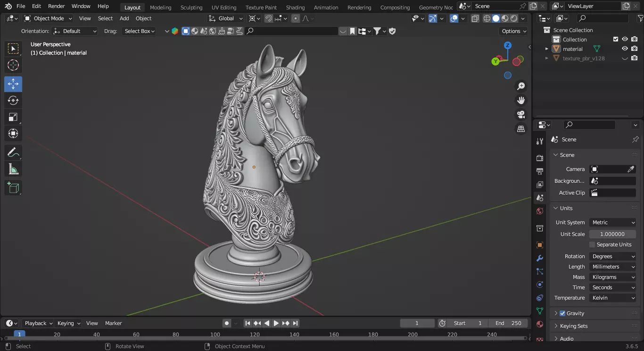Viewport: 644px width, 351px height.
Task: Open the Render properties tab
Action: click(x=540, y=158)
